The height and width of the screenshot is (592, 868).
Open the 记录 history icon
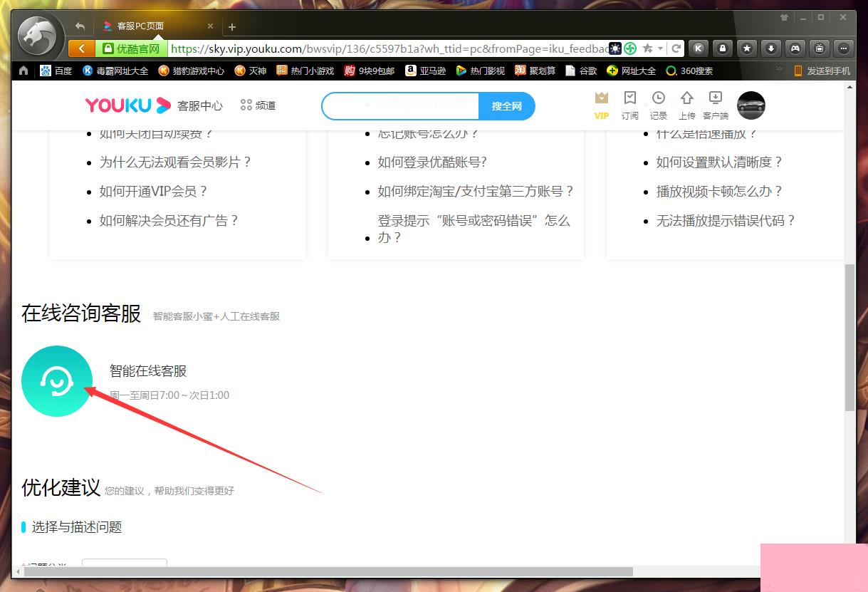coord(659,105)
